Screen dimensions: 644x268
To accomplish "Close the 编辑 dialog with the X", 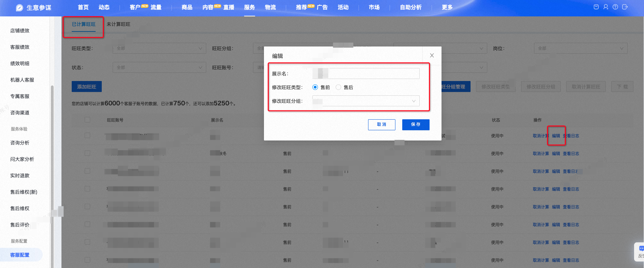I will (432, 55).
